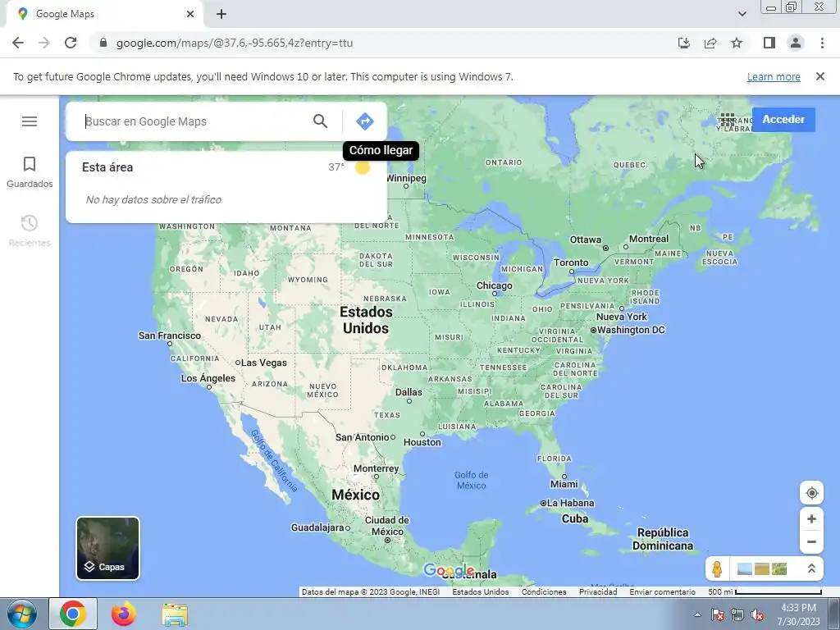The width and height of the screenshot is (840, 630).
Task: Bookmark this tab with star
Action: (x=737, y=43)
